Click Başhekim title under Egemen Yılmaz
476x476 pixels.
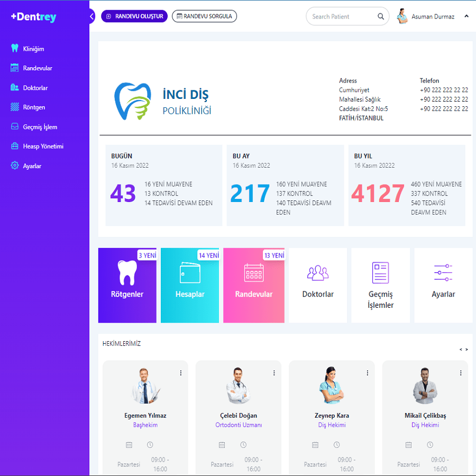click(x=145, y=425)
